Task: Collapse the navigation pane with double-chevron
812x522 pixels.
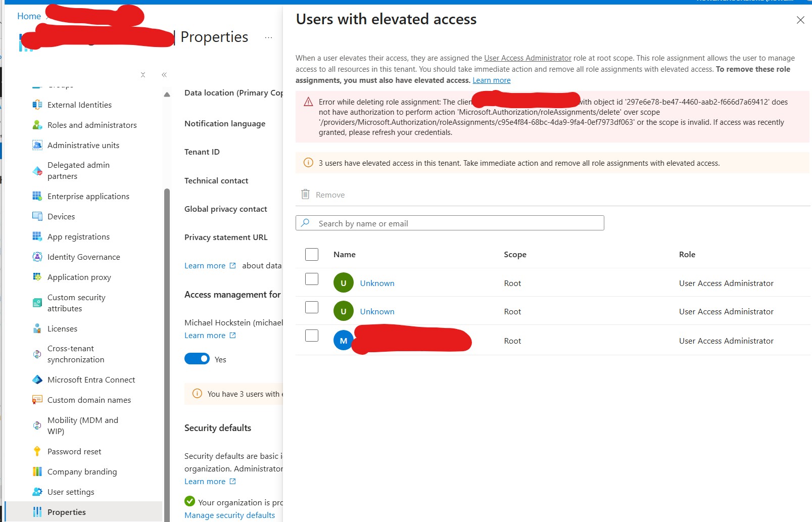Action: click(164, 74)
